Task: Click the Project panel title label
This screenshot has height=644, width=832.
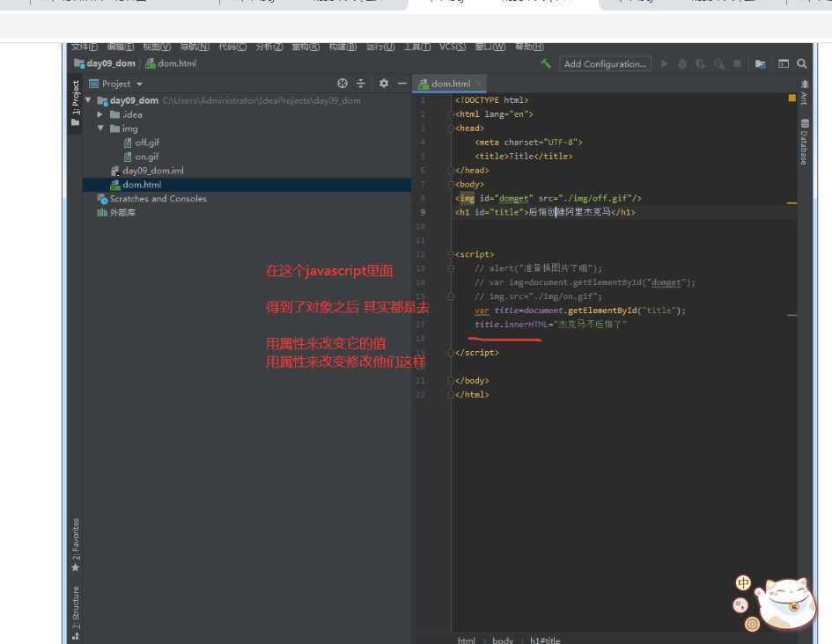Action: (x=115, y=84)
